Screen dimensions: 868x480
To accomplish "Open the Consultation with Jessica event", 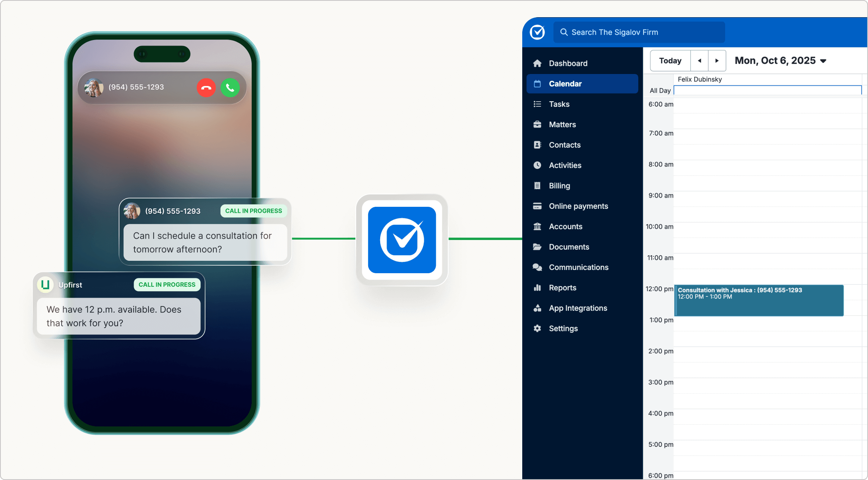I will (759, 300).
